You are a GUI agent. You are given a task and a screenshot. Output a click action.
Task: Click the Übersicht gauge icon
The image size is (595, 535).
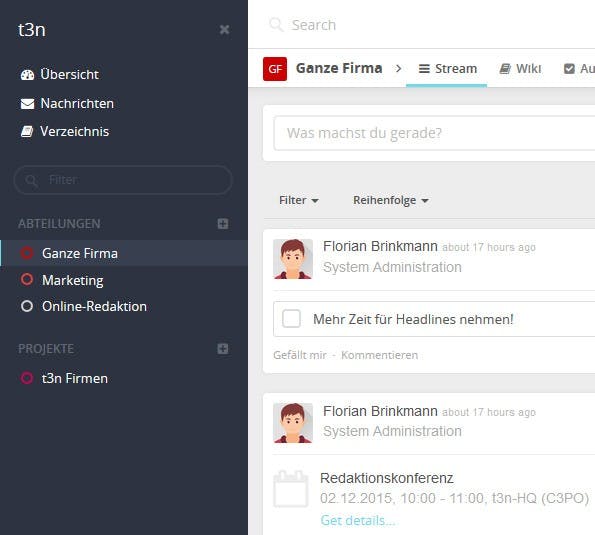[27, 75]
